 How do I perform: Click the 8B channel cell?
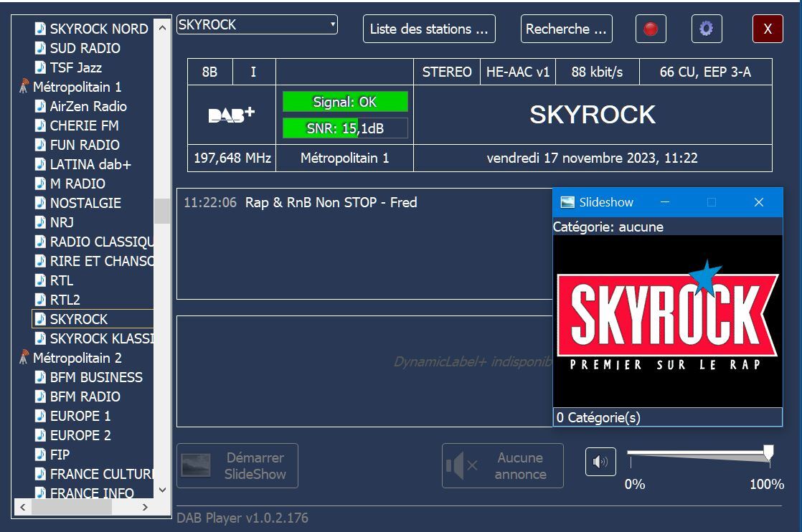[209, 72]
